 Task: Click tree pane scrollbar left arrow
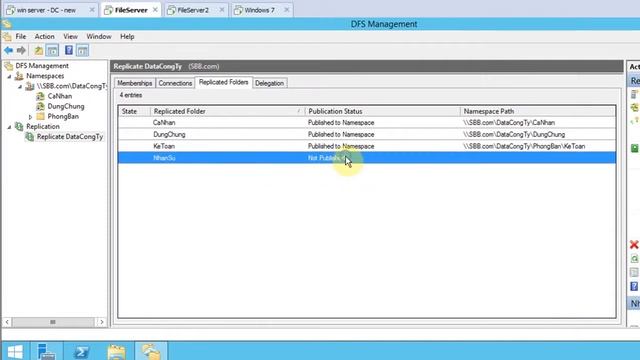7,322
